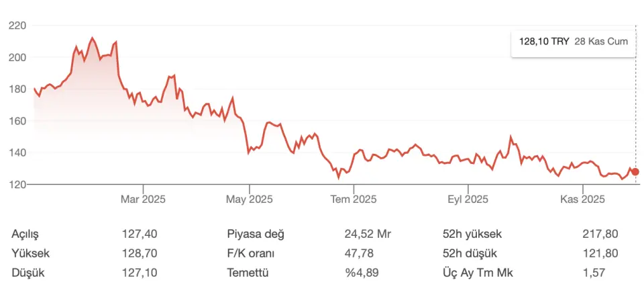This screenshot has height=297, width=644.
Task: Click the F/K oranı stat label
Action: coord(251,253)
